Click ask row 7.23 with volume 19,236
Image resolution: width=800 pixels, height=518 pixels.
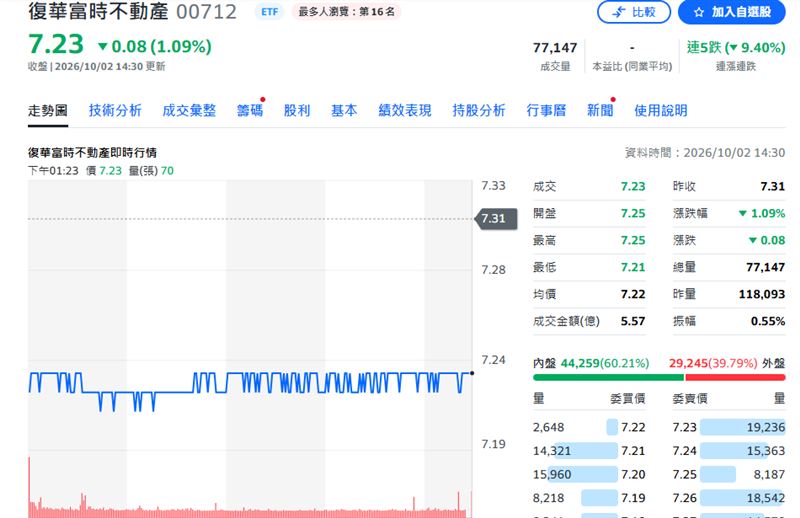pyautogui.click(x=729, y=427)
